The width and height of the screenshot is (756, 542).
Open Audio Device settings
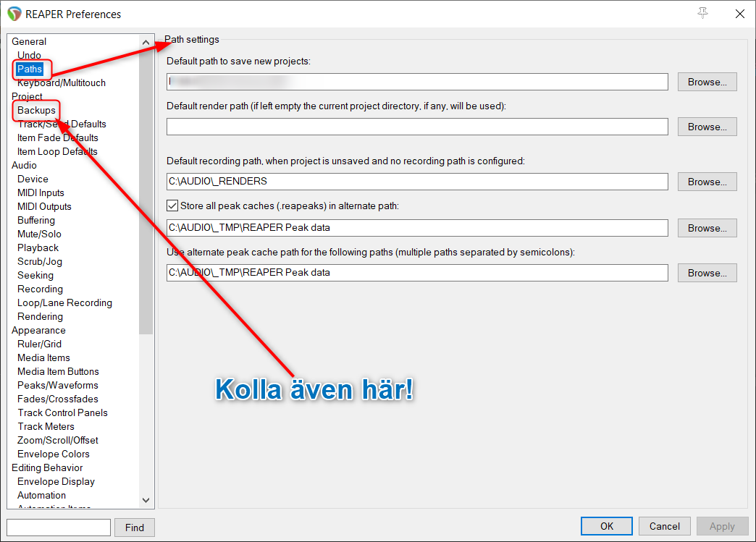(x=33, y=179)
